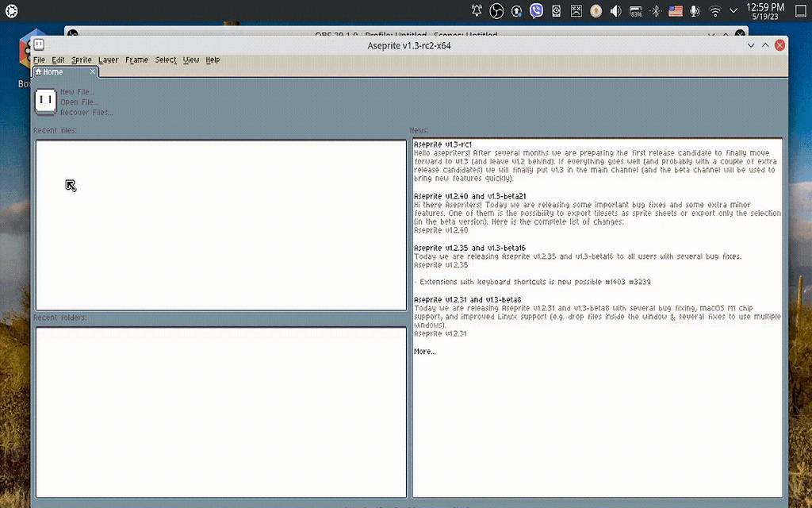The width and height of the screenshot is (812, 508).
Task: Click the battery indicator in the tray
Action: [x=634, y=10]
